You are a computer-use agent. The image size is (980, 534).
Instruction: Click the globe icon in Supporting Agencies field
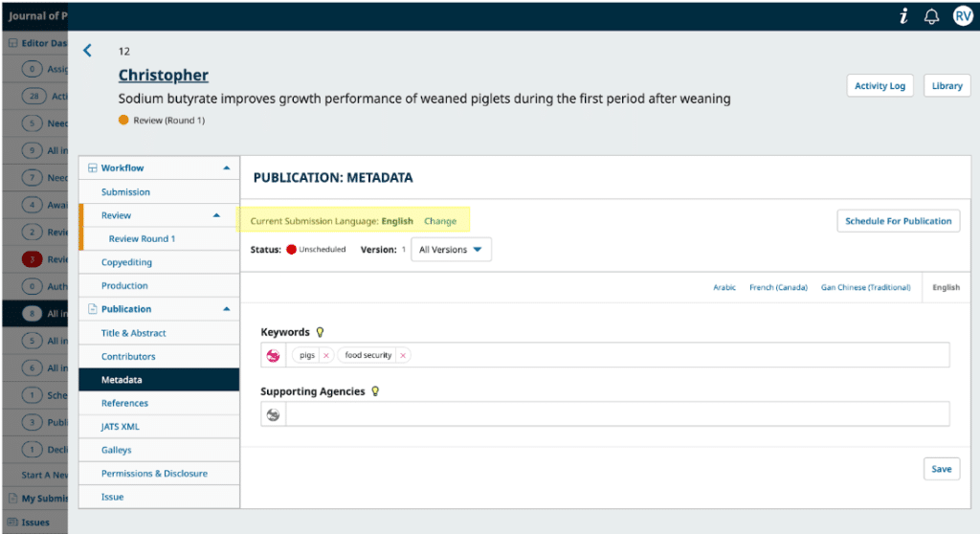274,414
